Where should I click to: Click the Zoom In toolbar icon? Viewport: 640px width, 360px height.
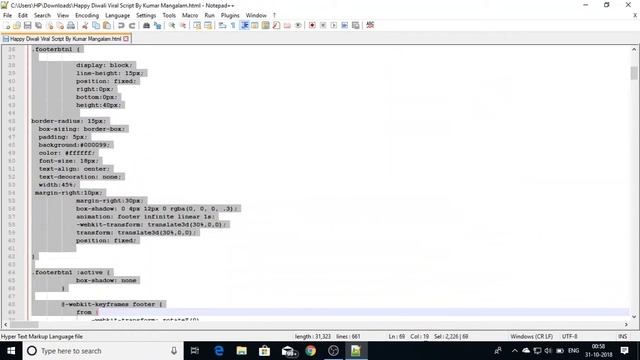pyautogui.click(x=172, y=25)
